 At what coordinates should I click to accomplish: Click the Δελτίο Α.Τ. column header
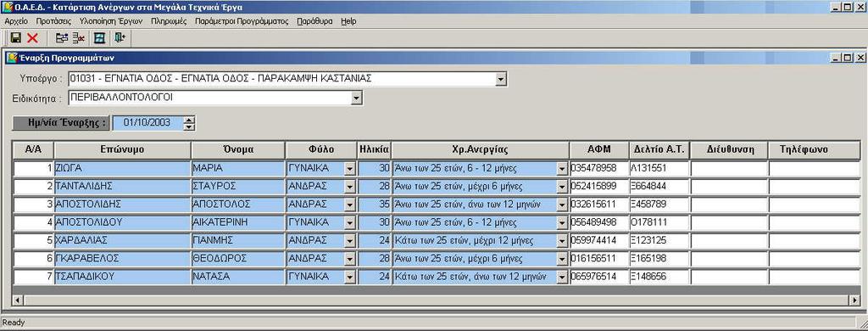coord(659,149)
